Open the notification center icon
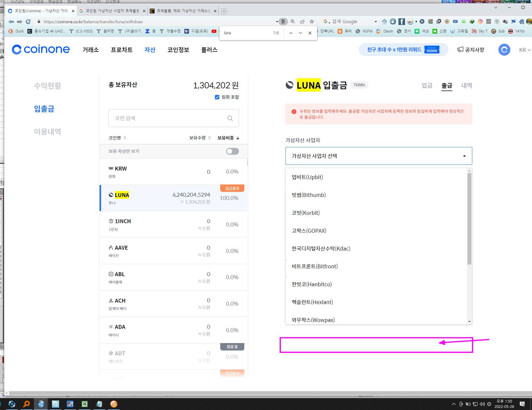Viewport: 532px width, 410px height. [x=522, y=404]
